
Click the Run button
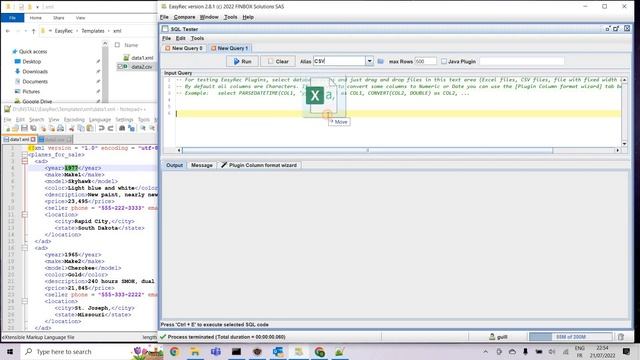pyautogui.click(x=242, y=61)
